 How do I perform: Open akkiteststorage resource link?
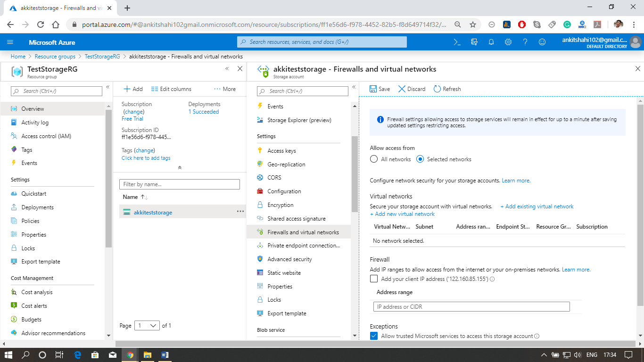153,213
